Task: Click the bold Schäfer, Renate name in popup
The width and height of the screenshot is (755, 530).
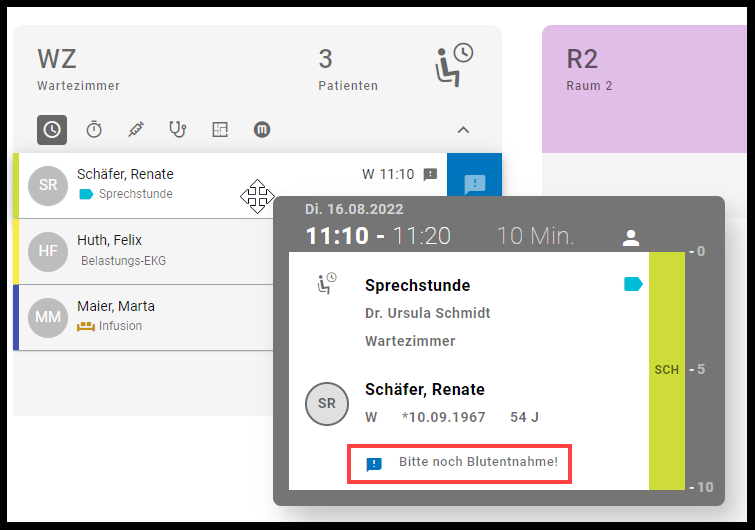Action: tap(425, 389)
